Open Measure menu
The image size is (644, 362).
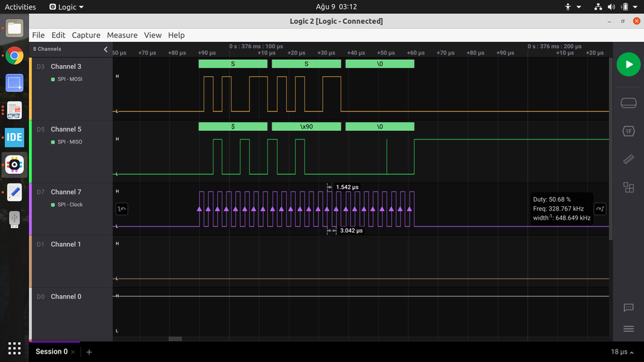coord(122,35)
